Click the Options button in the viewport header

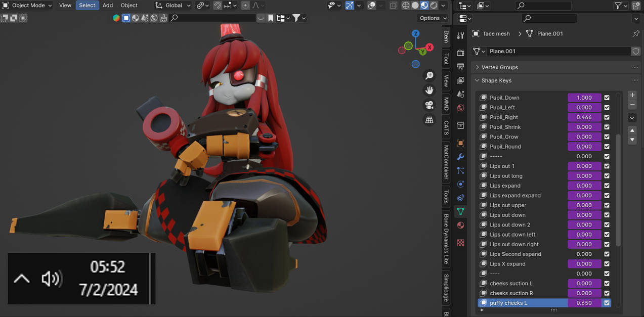pyautogui.click(x=432, y=18)
